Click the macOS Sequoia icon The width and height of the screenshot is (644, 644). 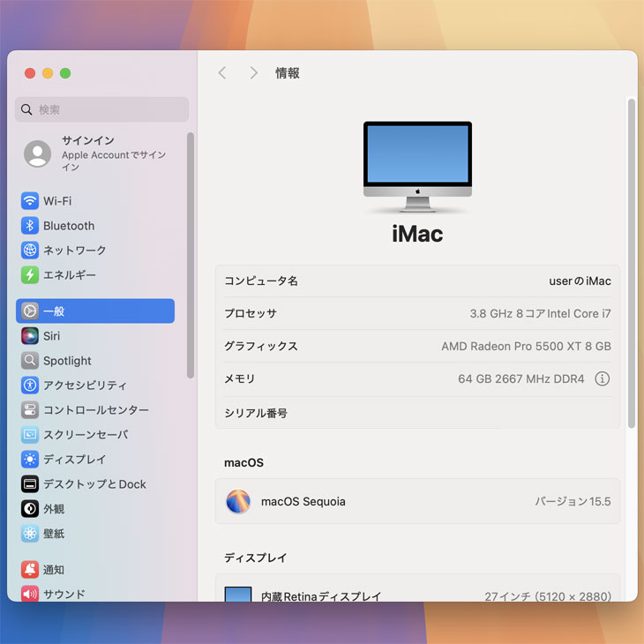click(238, 501)
